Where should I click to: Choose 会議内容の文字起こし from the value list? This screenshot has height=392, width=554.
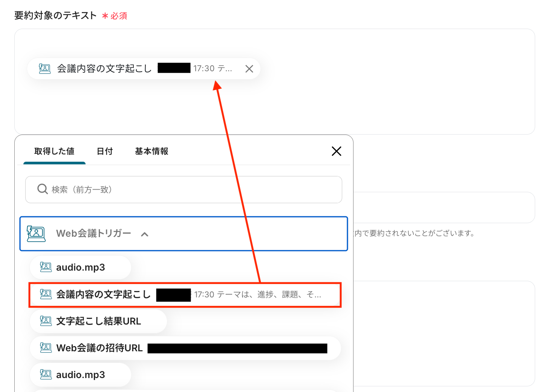pyautogui.click(x=185, y=294)
